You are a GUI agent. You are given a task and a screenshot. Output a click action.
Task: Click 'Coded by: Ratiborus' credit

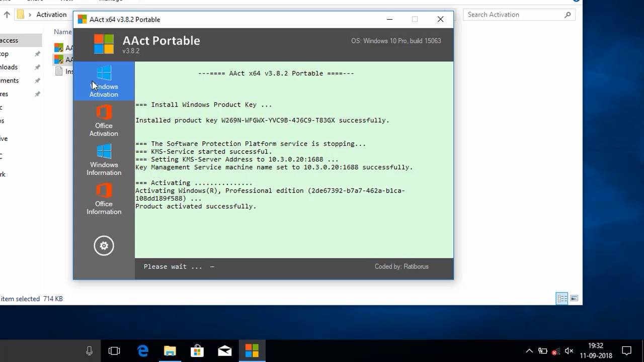pos(401,266)
